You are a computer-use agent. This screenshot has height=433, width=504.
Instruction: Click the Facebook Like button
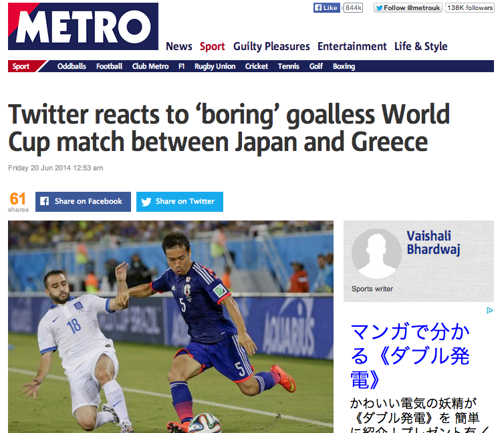pyautogui.click(x=327, y=8)
